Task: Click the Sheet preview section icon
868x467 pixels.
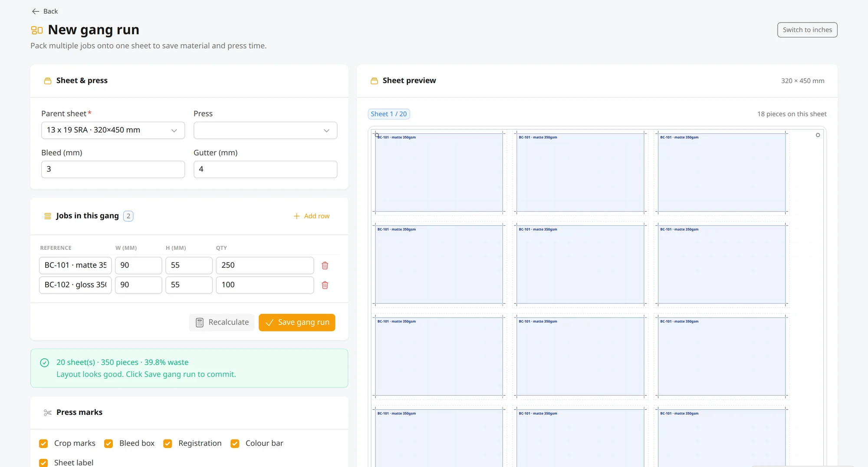Action: 374,81
